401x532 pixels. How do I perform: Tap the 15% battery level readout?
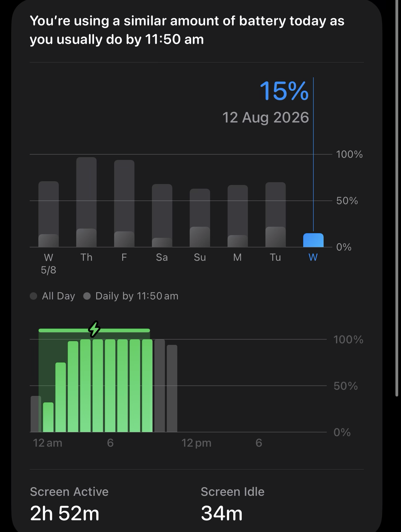pos(284,91)
